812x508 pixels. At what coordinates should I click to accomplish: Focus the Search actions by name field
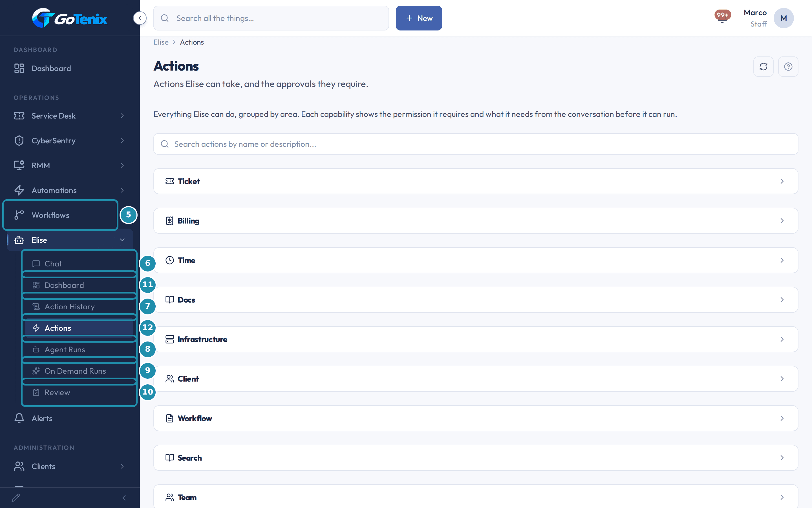pyautogui.click(x=476, y=144)
